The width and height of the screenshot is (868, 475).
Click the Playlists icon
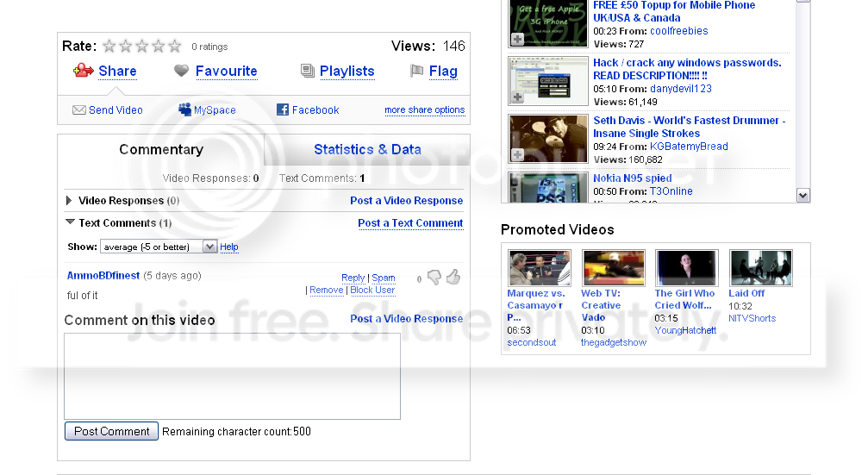pyautogui.click(x=307, y=71)
